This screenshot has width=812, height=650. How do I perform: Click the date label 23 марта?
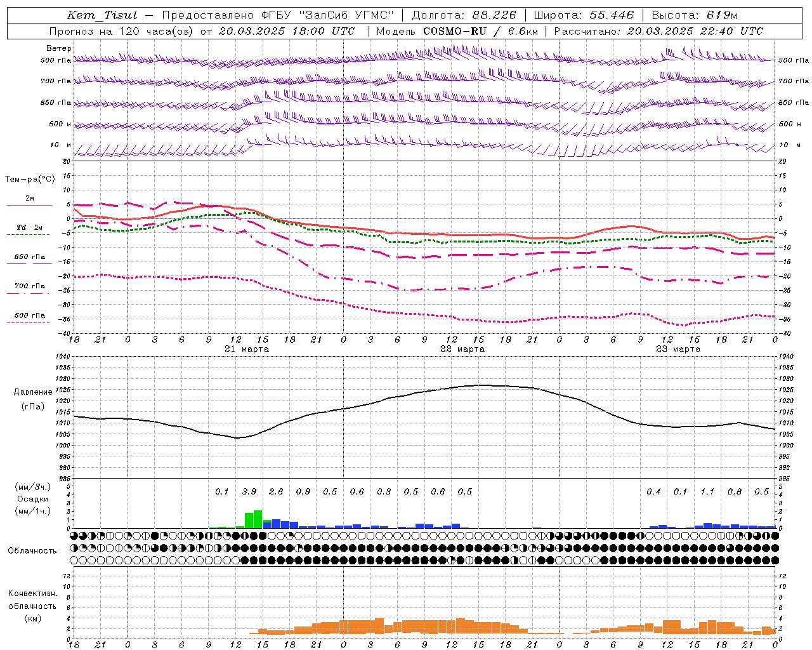tap(678, 349)
